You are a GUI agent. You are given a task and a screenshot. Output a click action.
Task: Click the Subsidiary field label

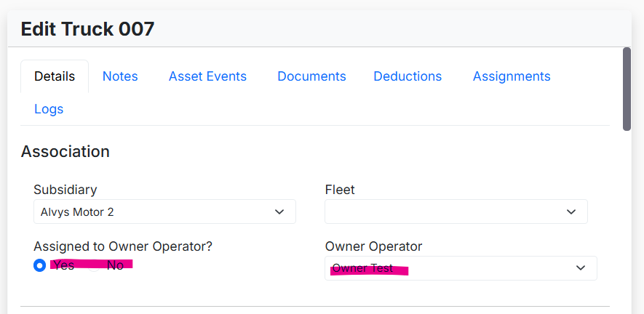65,190
